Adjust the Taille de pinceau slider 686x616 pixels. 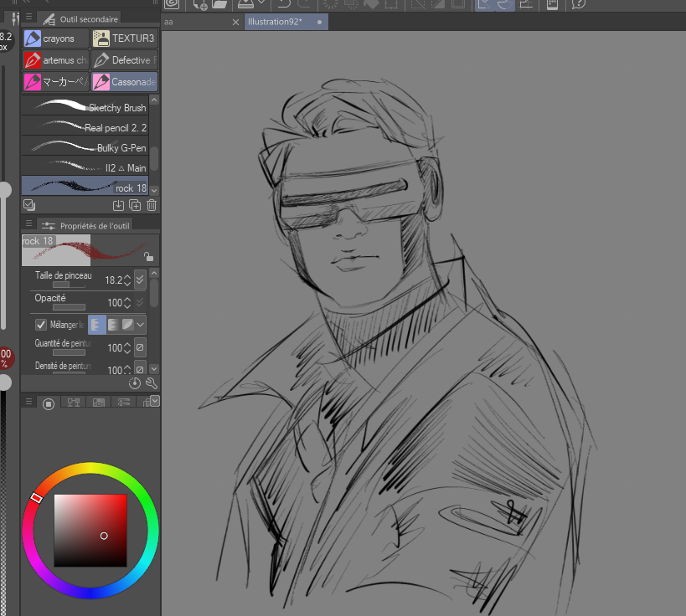[70, 285]
